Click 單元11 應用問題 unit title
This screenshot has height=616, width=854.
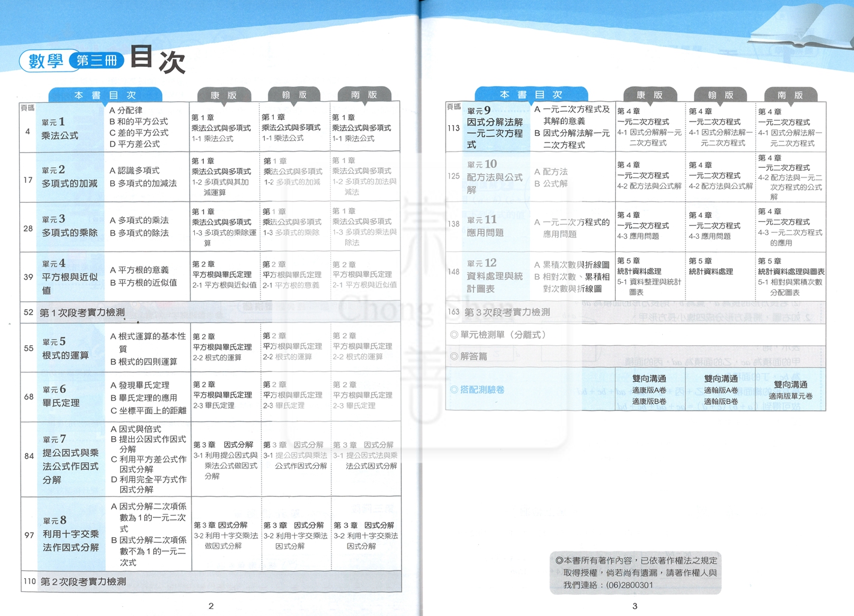[x=485, y=226]
